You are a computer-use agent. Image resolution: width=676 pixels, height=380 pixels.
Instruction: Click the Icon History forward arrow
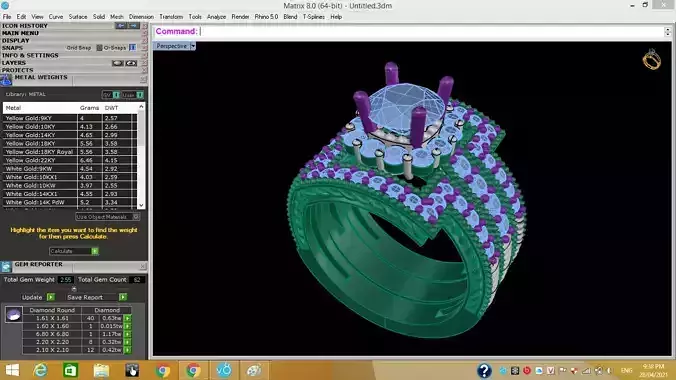tap(134, 26)
